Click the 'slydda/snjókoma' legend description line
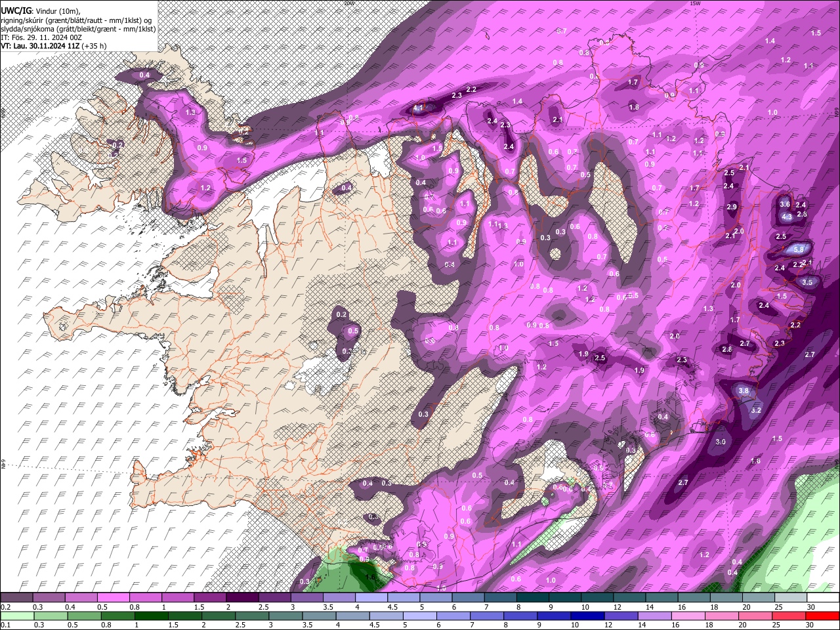 point(78,29)
